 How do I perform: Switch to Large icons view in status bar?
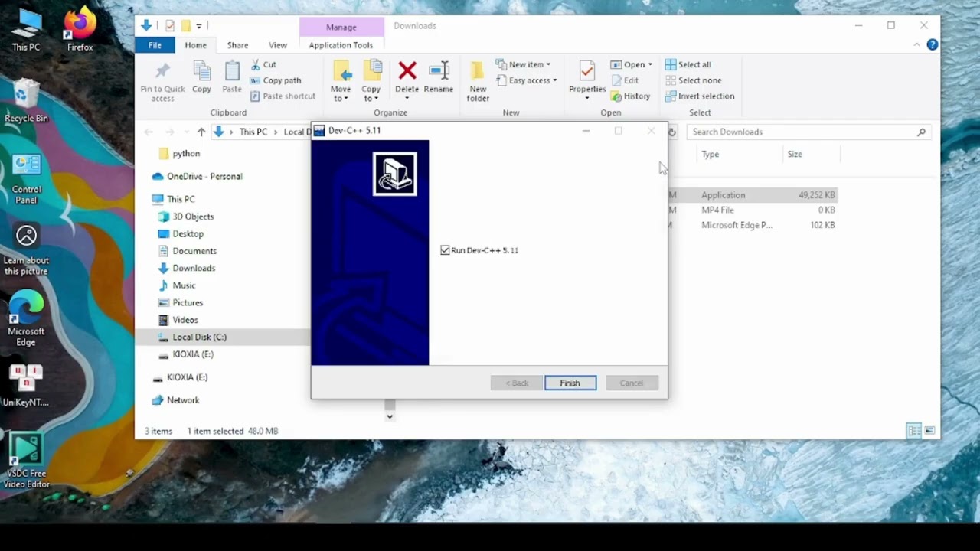coord(929,431)
